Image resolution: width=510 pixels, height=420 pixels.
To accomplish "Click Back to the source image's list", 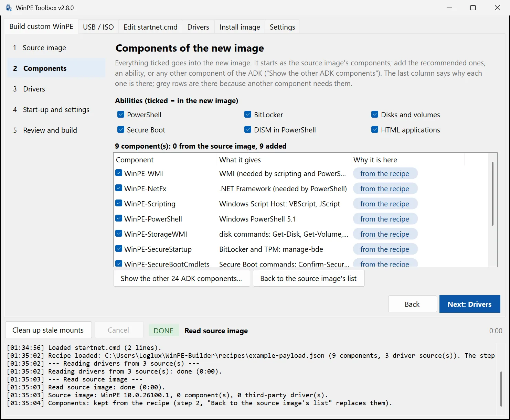I will (309, 279).
